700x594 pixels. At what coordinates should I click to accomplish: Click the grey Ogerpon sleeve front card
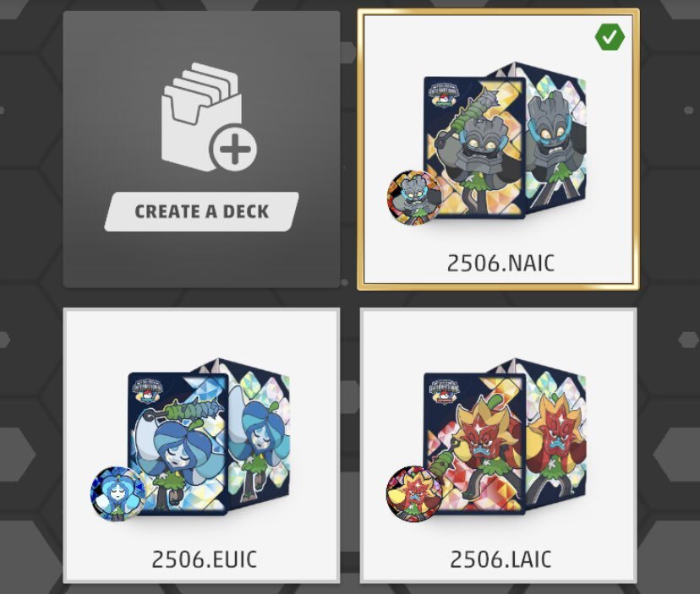tap(474, 148)
